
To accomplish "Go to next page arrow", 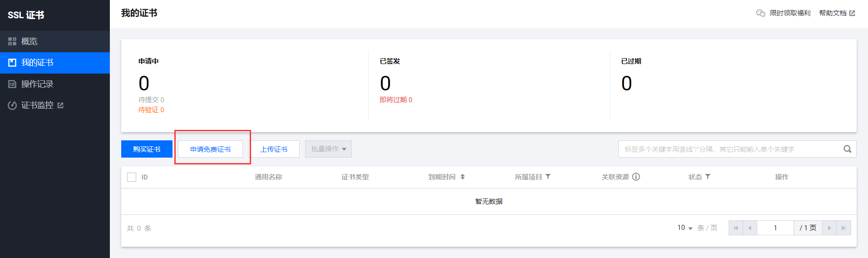I will 829,228.
